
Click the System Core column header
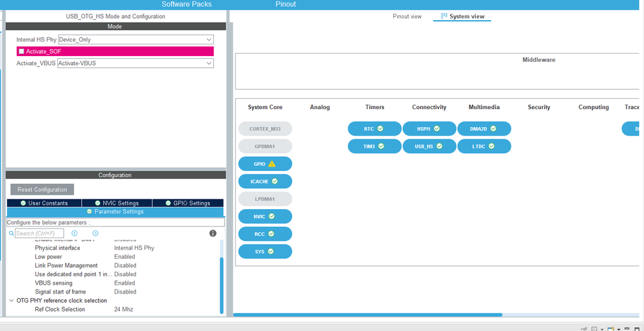[265, 107]
